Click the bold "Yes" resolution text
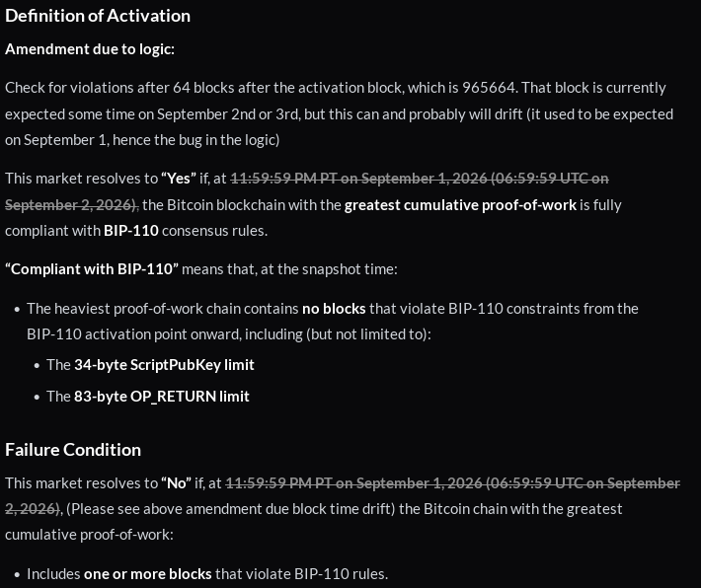701x588 pixels. [179, 179]
